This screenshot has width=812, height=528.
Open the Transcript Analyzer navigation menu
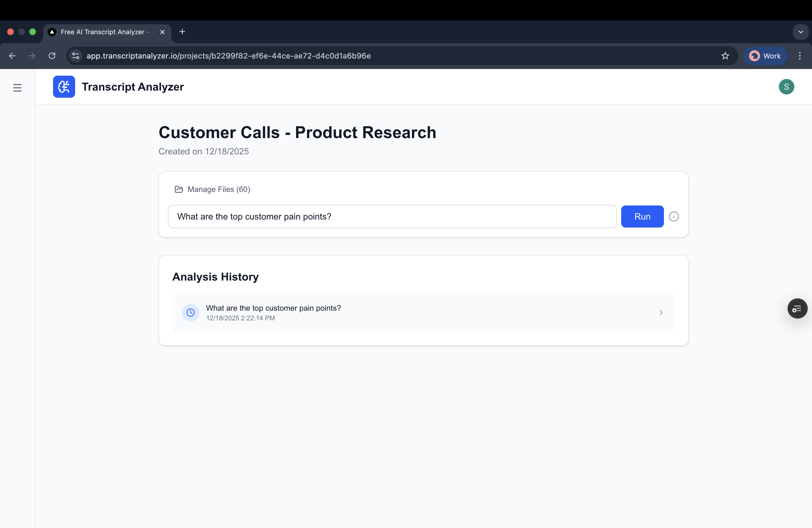click(17, 87)
